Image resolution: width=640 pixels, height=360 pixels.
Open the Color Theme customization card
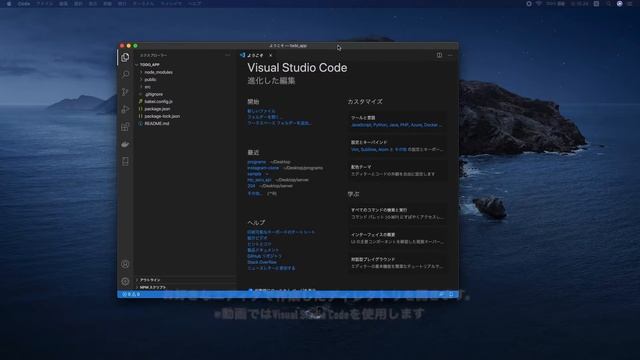[x=397, y=171]
